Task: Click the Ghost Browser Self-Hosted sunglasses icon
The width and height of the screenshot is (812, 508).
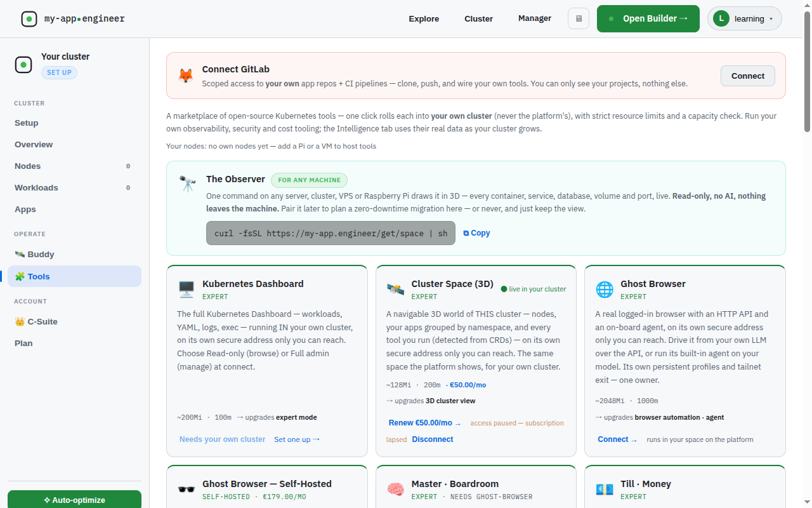Action: [187, 490]
